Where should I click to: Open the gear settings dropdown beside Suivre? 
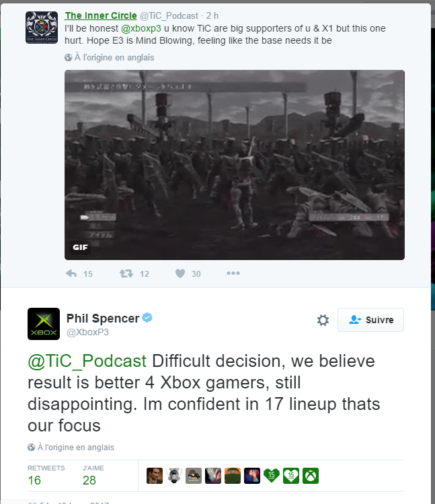323,320
